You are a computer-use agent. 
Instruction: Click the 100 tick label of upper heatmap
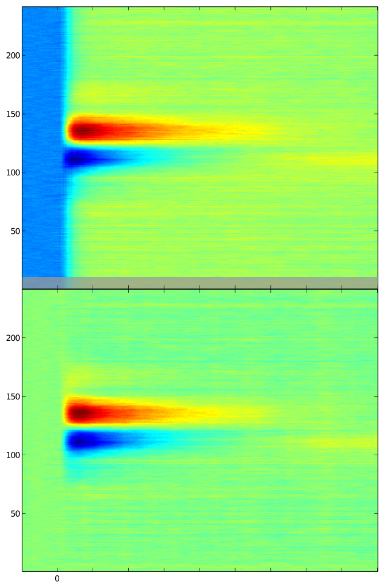coord(13,172)
